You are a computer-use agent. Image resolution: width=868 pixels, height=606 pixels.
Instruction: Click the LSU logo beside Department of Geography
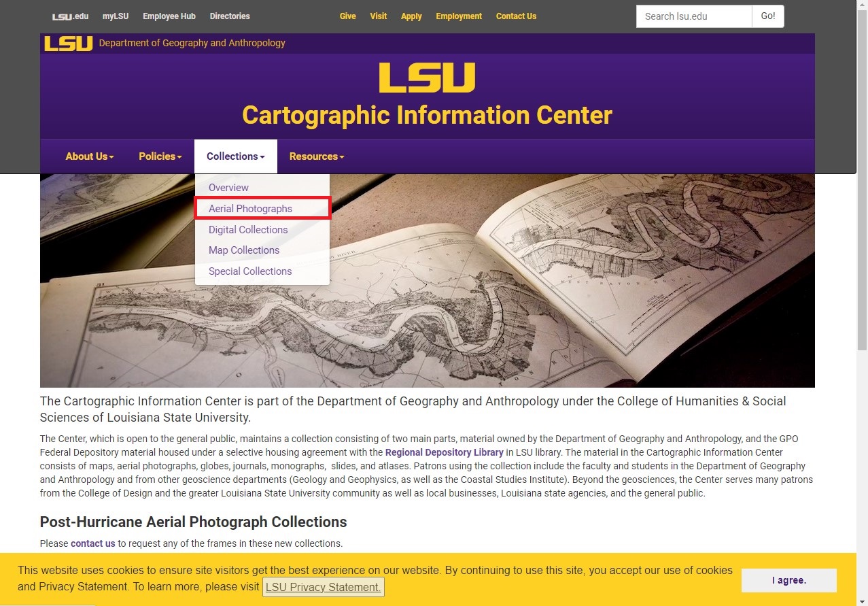tap(69, 44)
